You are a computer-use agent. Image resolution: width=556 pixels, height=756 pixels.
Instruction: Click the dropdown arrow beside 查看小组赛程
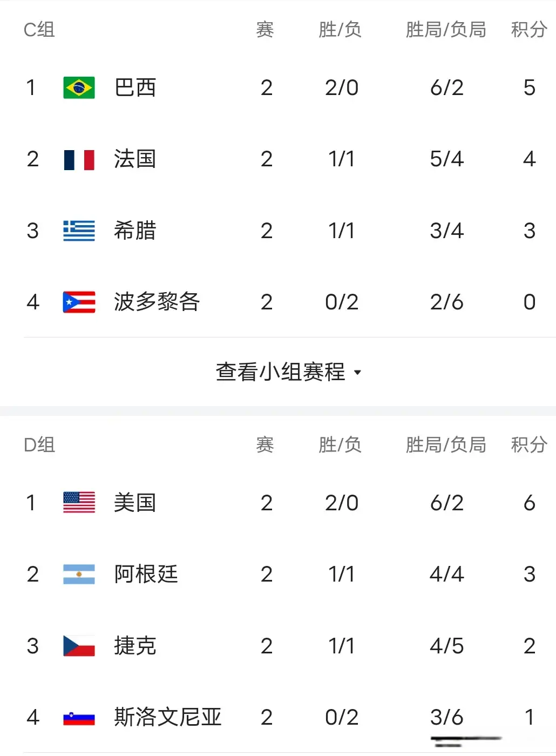click(357, 373)
